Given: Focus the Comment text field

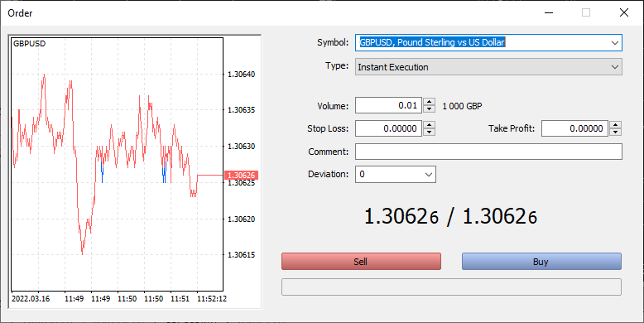Looking at the screenshot, I should coord(488,152).
